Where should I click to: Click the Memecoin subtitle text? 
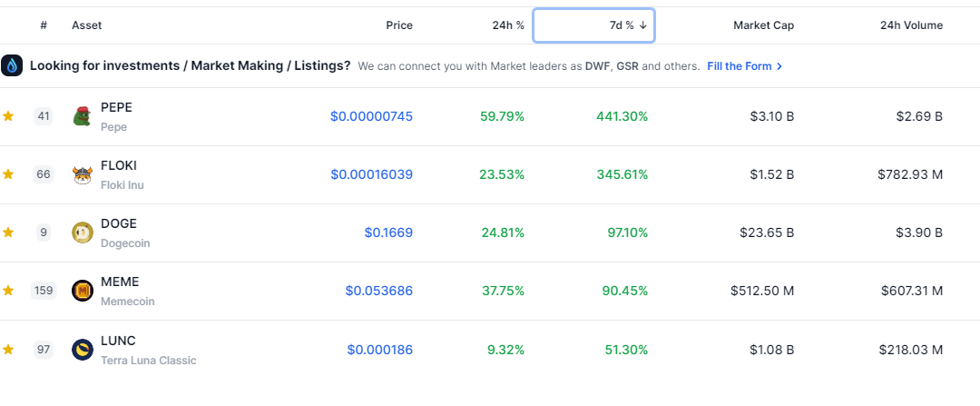(x=128, y=302)
